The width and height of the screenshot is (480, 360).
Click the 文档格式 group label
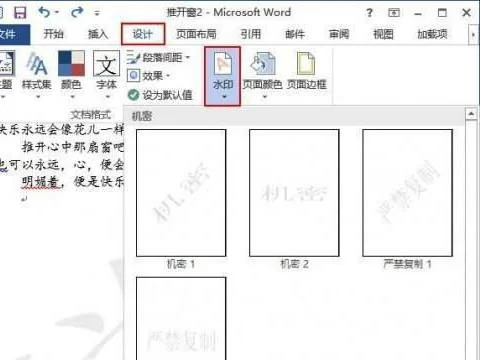pyautogui.click(x=91, y=115)
